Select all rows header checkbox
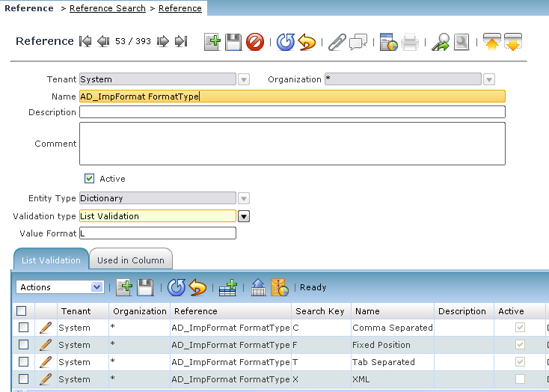Screen dimensions: 549x392 click(x=22, y=310)
